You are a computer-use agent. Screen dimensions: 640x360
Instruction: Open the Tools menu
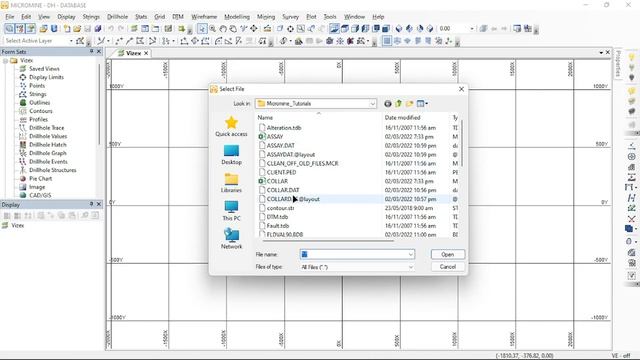[x=330, y=17]
